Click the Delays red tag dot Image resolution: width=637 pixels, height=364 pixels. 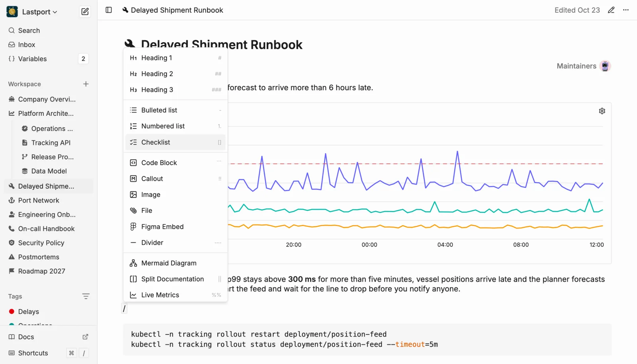point(12,311)
